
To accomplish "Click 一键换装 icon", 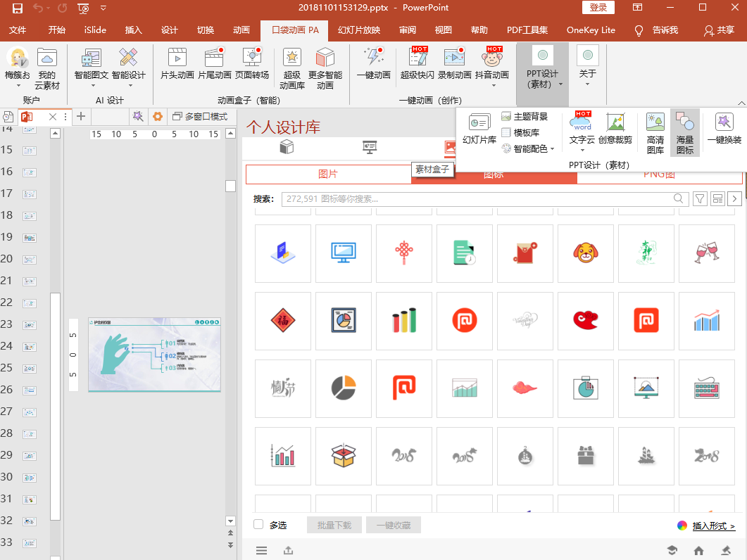I will coord(724,129).
